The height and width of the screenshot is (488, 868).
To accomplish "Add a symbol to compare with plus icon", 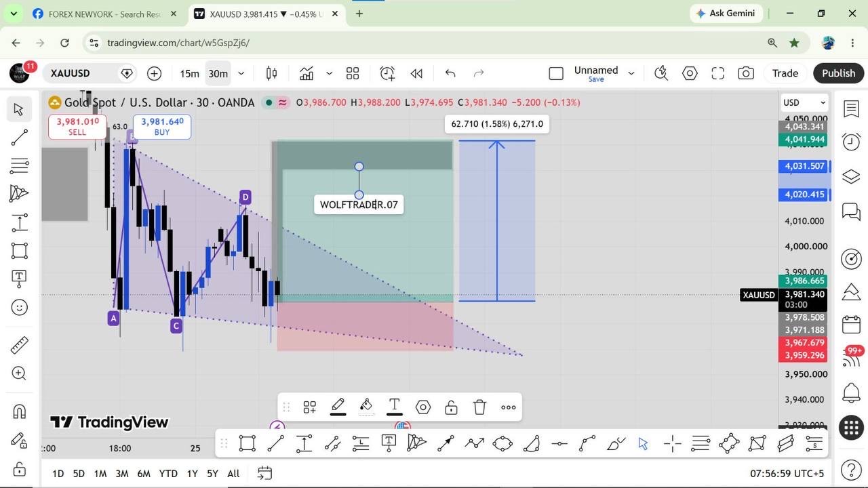I will click(154, 73).
